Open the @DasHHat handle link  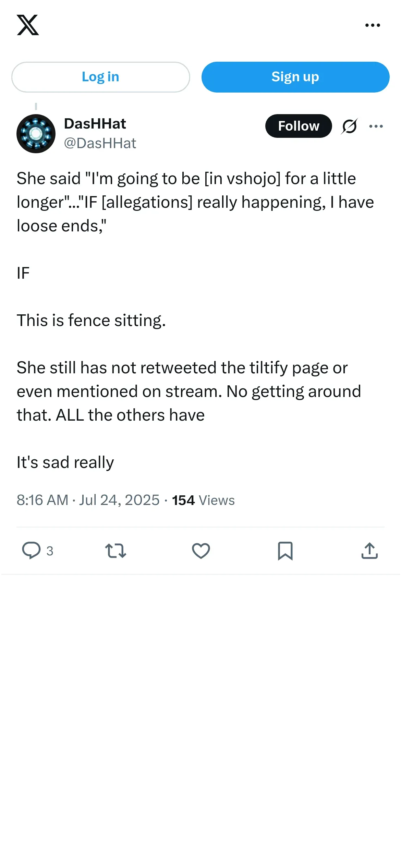point(100,143)
